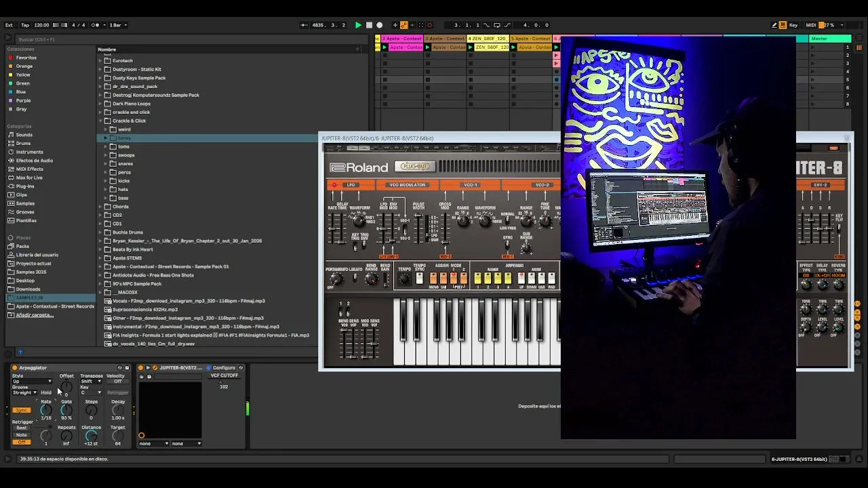The height and width of the screenshot is (488, 868).
Task: Toggle the Key map mode button
Action: (794, 25)
